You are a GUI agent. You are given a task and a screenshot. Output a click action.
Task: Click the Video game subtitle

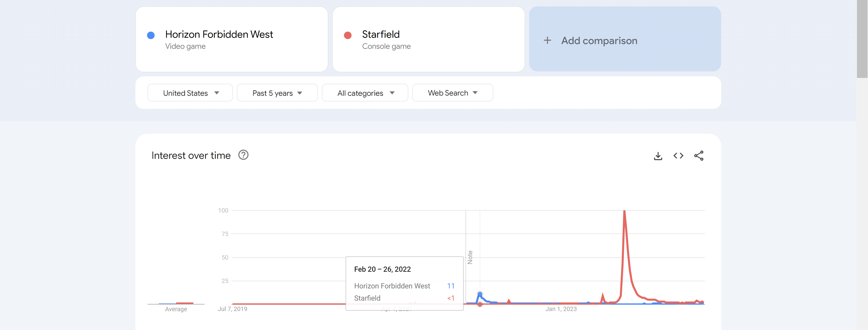(x=185, y=46)
